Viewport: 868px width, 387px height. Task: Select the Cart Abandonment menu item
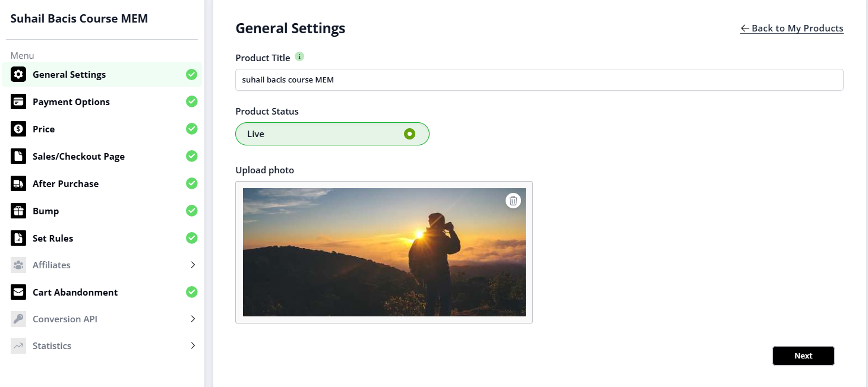[102, 292]
